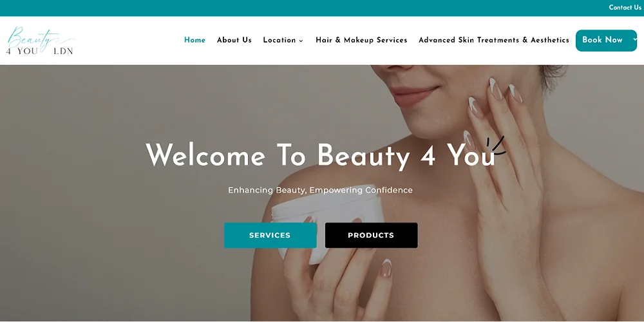Open Advanced Skin Treatments & Aesthetics
The image size is (644, 322).
click(494, 40)
